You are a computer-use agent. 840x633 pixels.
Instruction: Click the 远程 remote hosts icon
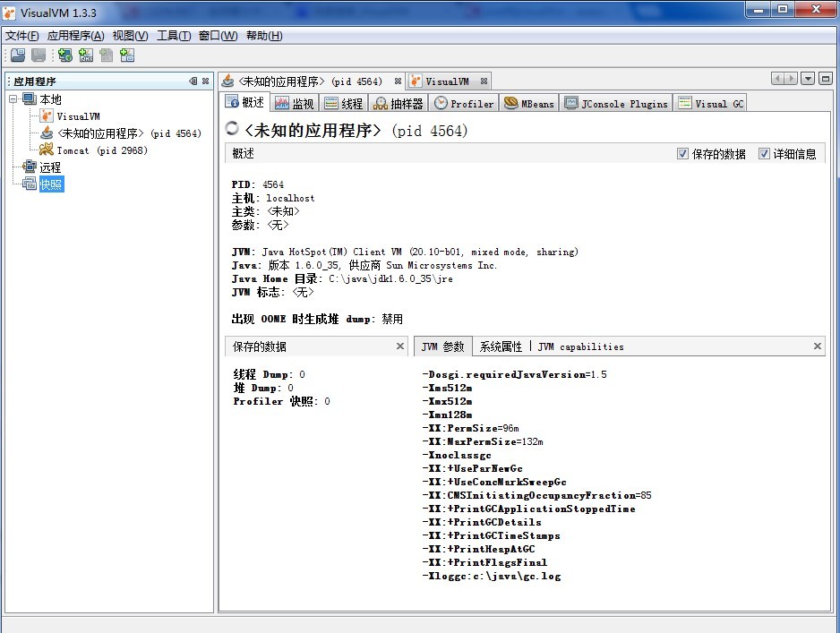30,167
